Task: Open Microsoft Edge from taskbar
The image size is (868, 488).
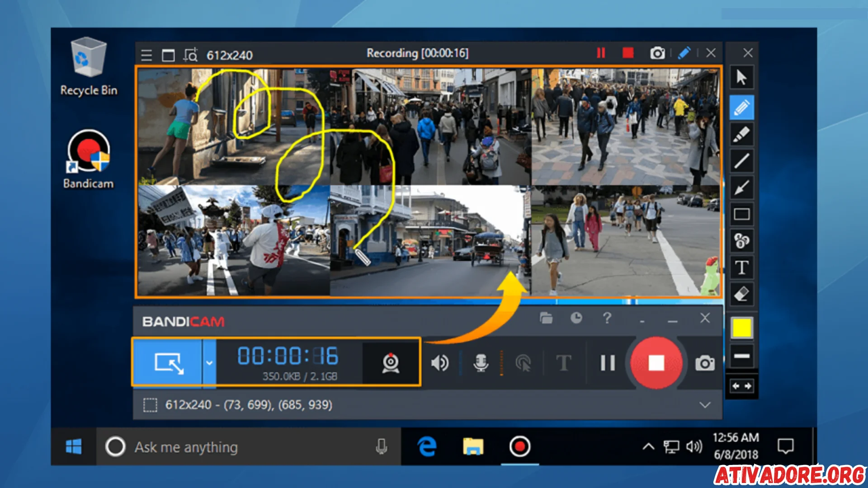Action: pos(427,447)
